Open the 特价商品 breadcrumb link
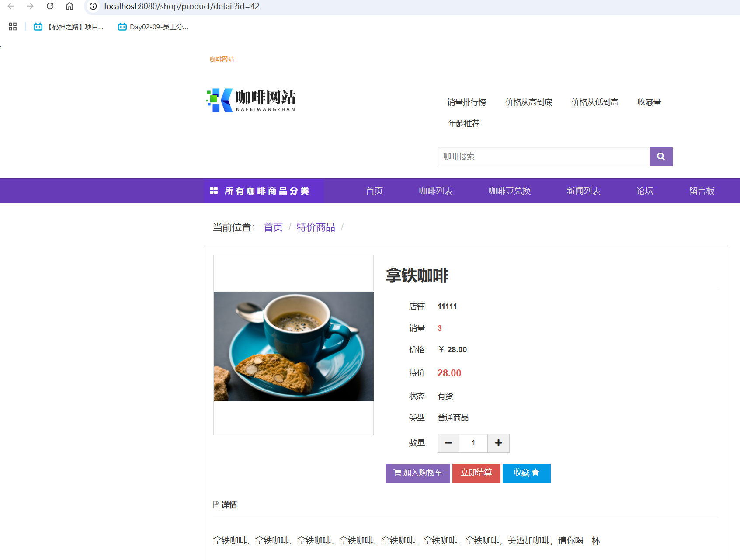This screenshot has height=560, width=740. (x=316, y=227)
